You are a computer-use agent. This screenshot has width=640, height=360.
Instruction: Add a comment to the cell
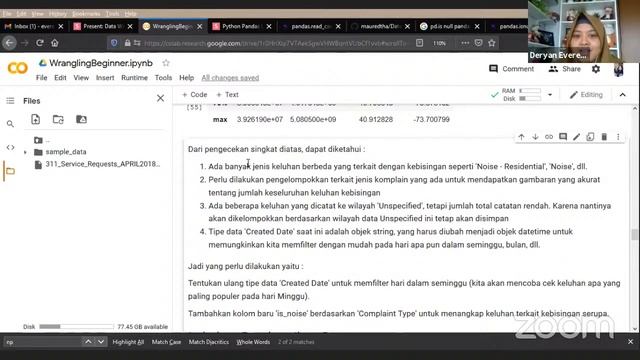coord(563,137)
